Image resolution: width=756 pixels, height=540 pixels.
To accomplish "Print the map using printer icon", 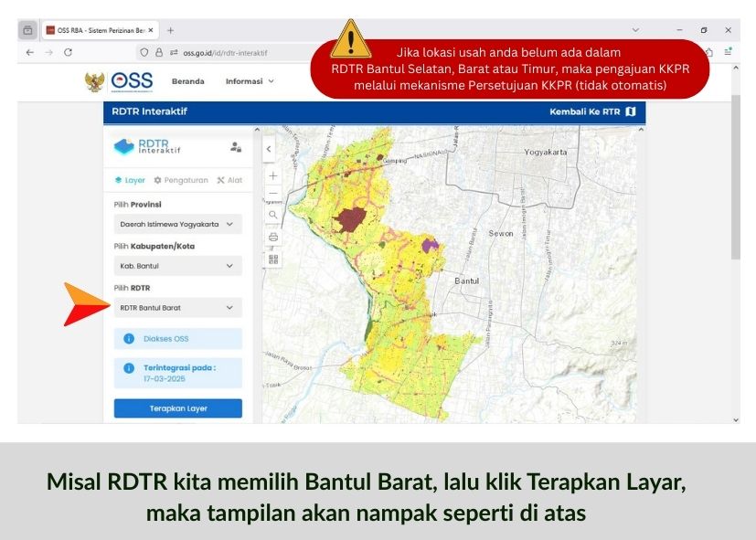I will pyautogui.click(x=272, y=238).
